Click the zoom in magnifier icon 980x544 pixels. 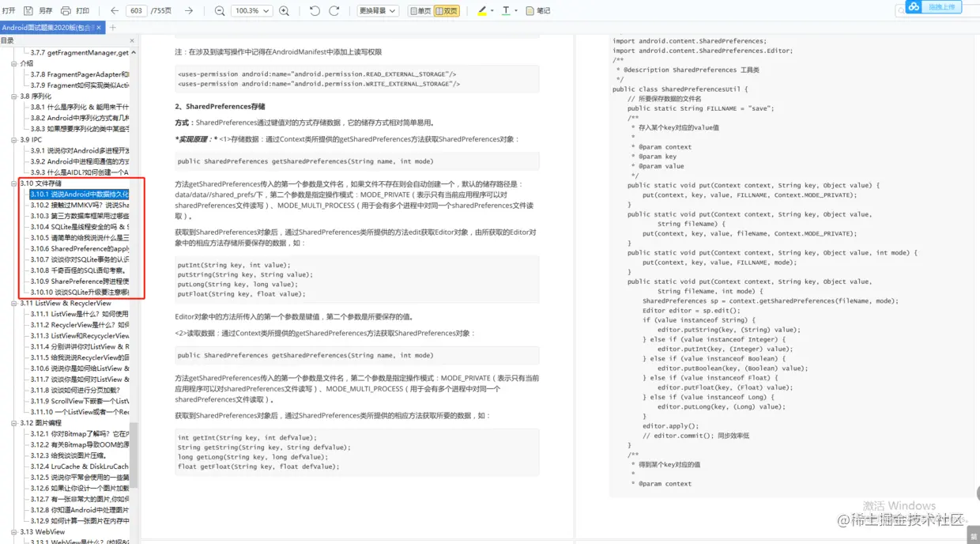point(284,11)
